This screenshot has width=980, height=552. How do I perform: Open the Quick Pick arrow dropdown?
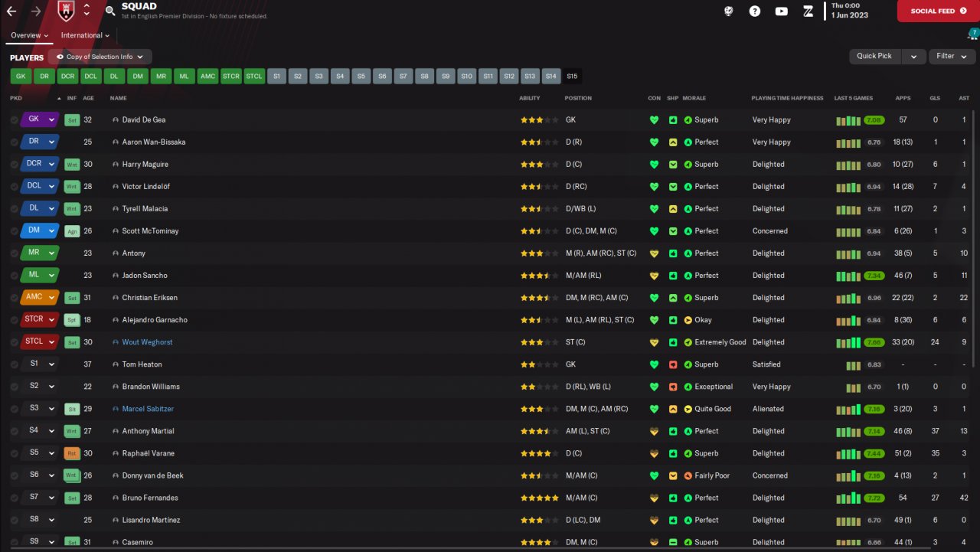913,57
